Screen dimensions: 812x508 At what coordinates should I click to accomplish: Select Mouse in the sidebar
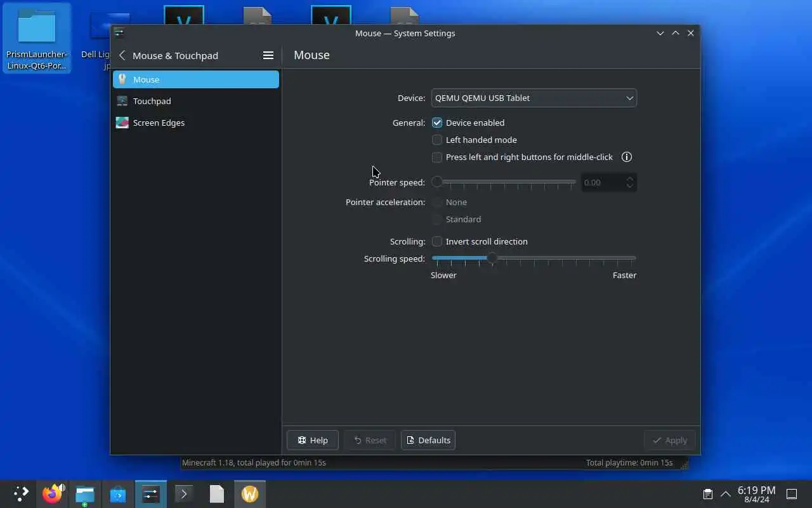point(196,79)
